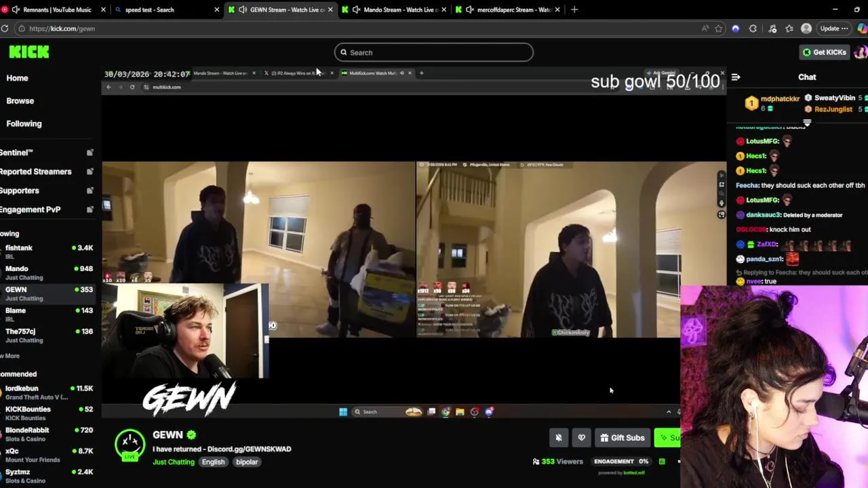
Task: Unfollow with the broken heart button
Action: pyautogui.click(x=581, y=438)
